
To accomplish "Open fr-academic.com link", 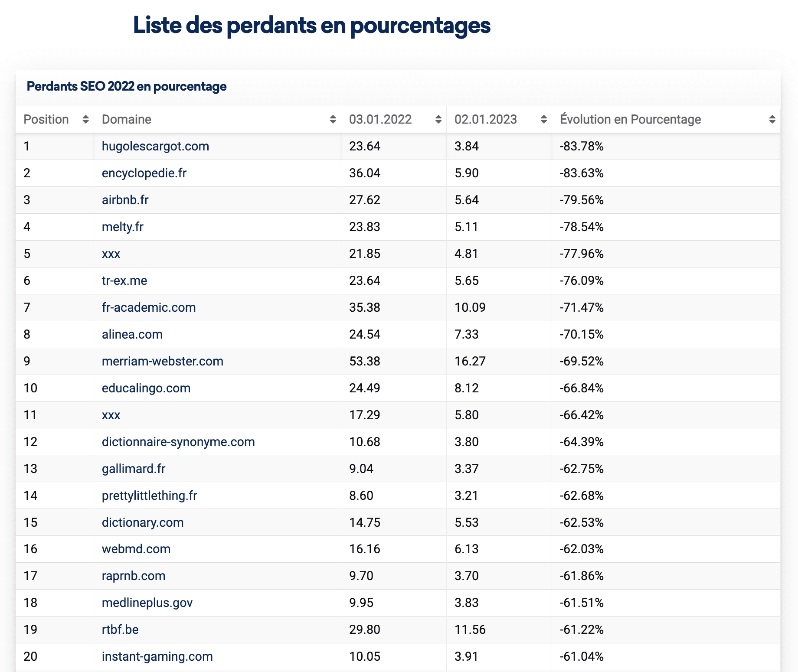I will coord(149,307).
